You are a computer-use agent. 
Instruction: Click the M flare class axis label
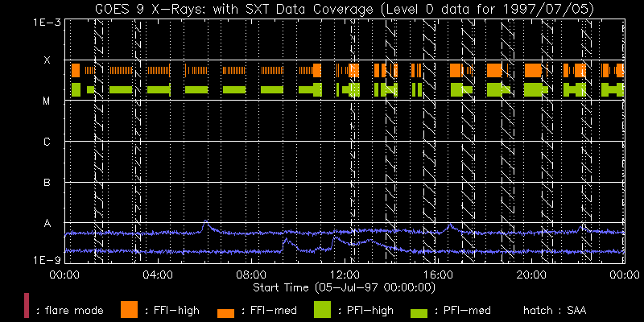coord(47,101)
